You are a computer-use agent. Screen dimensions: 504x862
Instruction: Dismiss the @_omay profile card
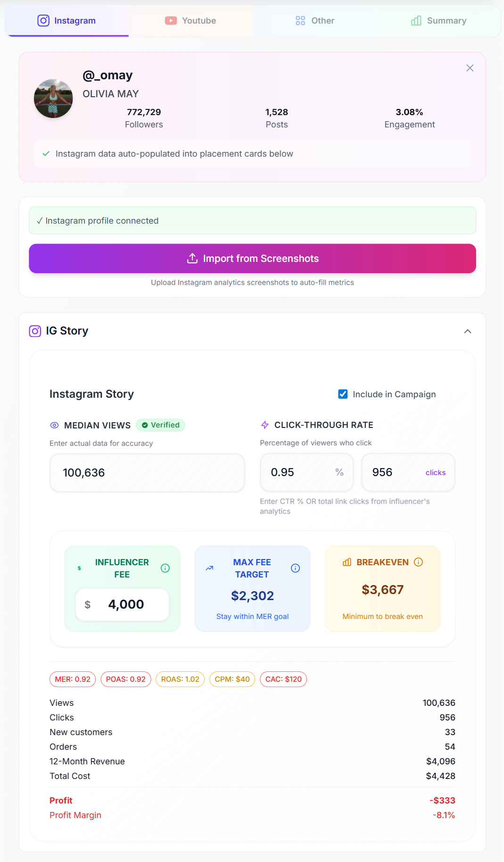coord(470,68)
